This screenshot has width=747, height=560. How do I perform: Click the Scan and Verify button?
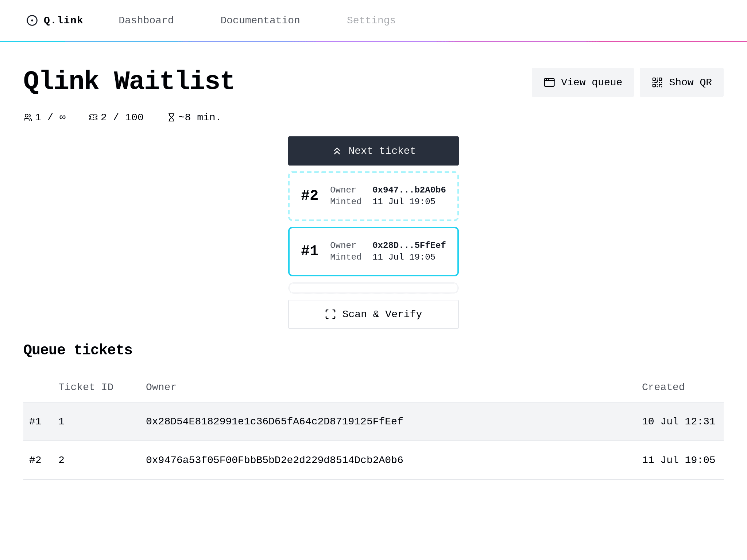tap(373, 314)
